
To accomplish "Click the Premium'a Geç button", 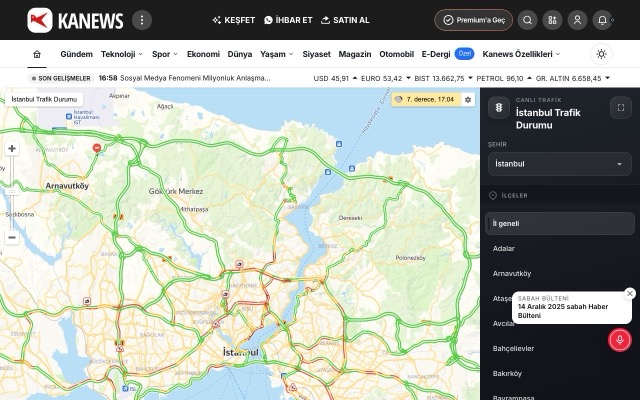I will [x=473, y=20].
